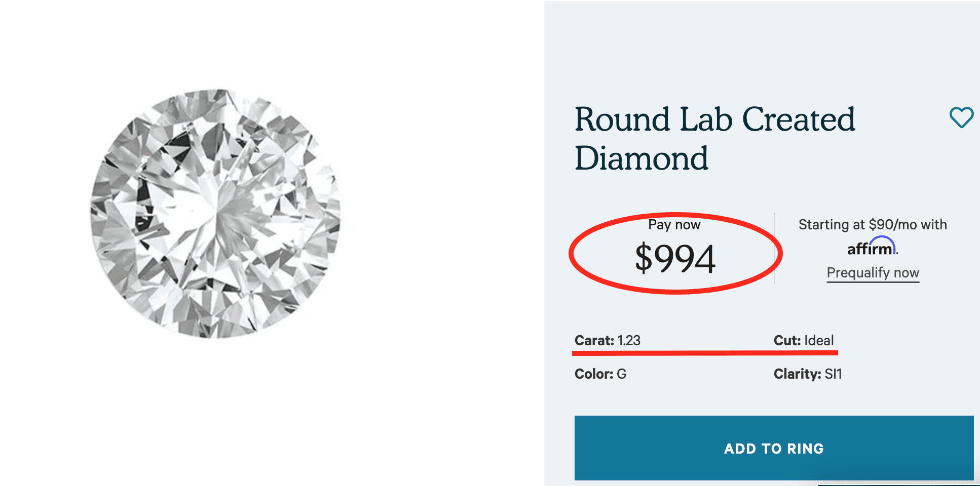Viewport: 980px width, 486px height.
Task: Click the Clarity label
Action: coord(797,374)
